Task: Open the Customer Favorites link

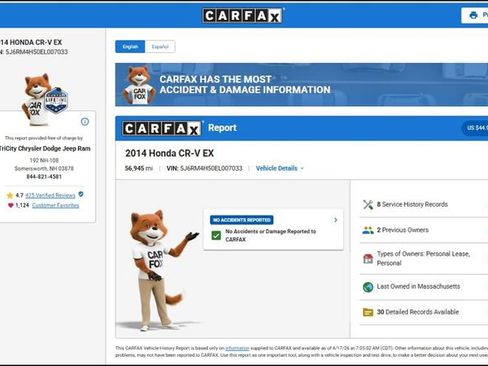Action: click(56, 205)
